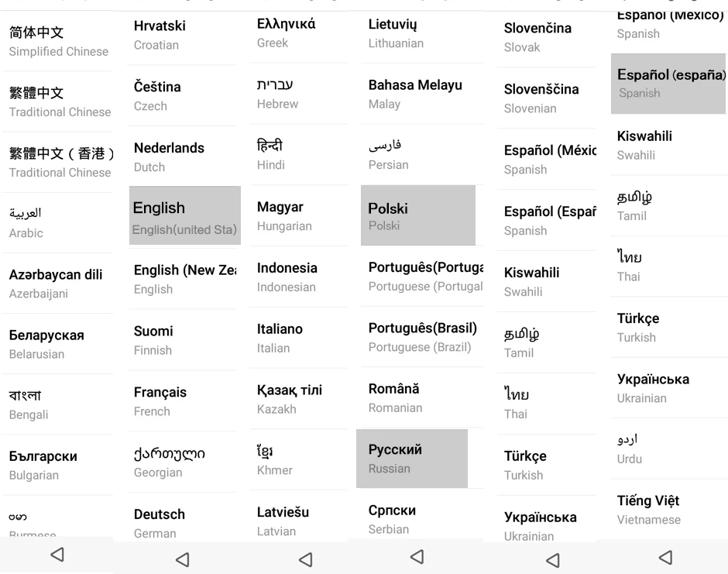The image size is (728, 574).
Task: Choose the highlighted Polski language entry
Action: [x=418, y=215]
